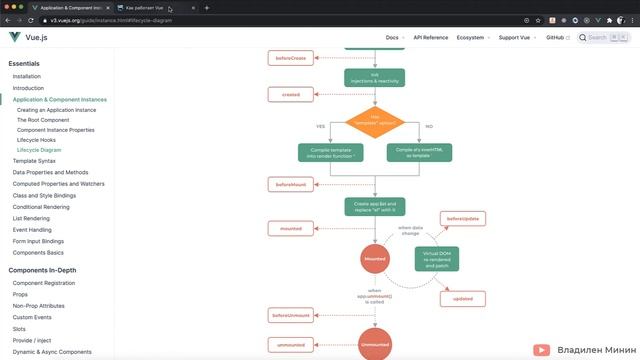640x360 pixels.
Task: Click the beforeMount hook box in diagram
Action: click(291, 184)
